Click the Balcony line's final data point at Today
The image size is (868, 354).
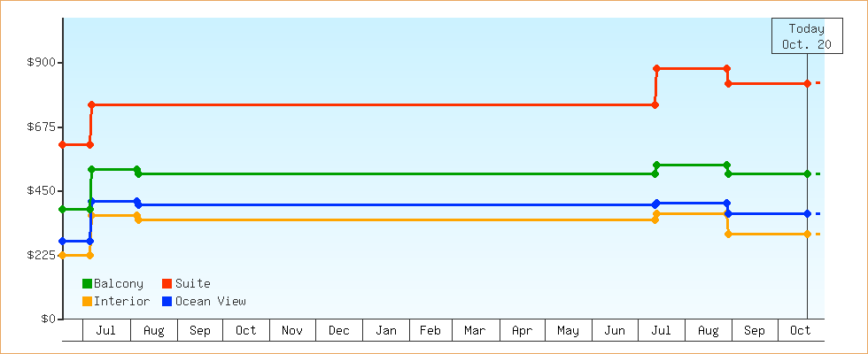coord(807,174)
